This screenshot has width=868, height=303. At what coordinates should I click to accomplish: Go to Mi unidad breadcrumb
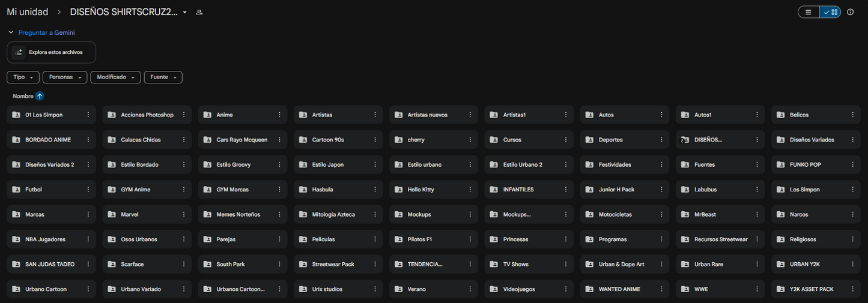coord(28,12)
